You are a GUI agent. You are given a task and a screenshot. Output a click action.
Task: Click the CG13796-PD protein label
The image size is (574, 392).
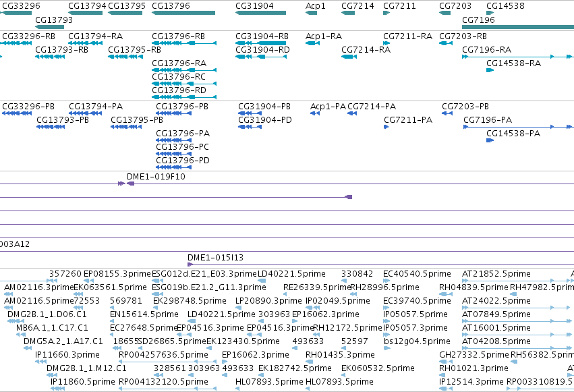[x=183, y=161]
